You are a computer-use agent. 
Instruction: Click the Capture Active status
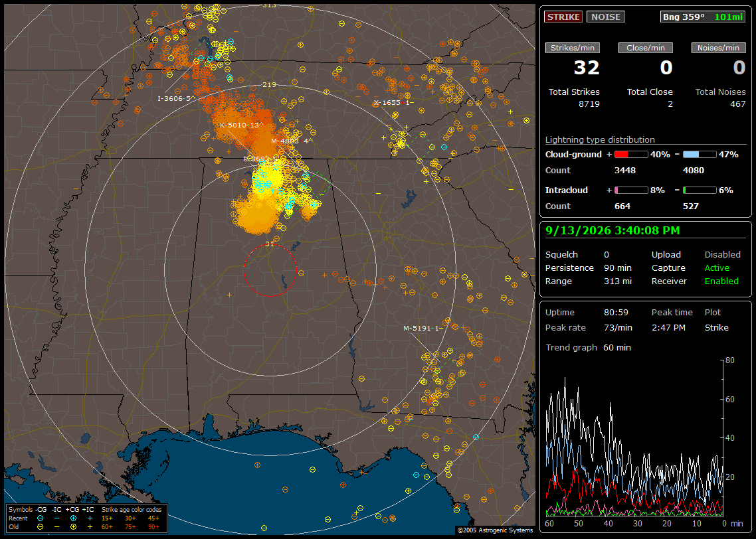(716, 268)
